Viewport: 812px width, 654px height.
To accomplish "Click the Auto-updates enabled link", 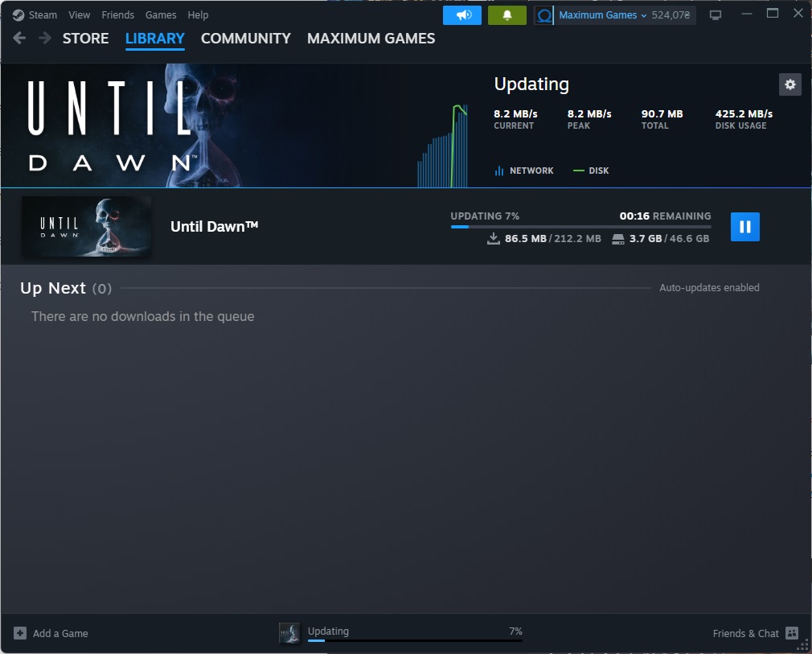I will (x=709, y=288).
